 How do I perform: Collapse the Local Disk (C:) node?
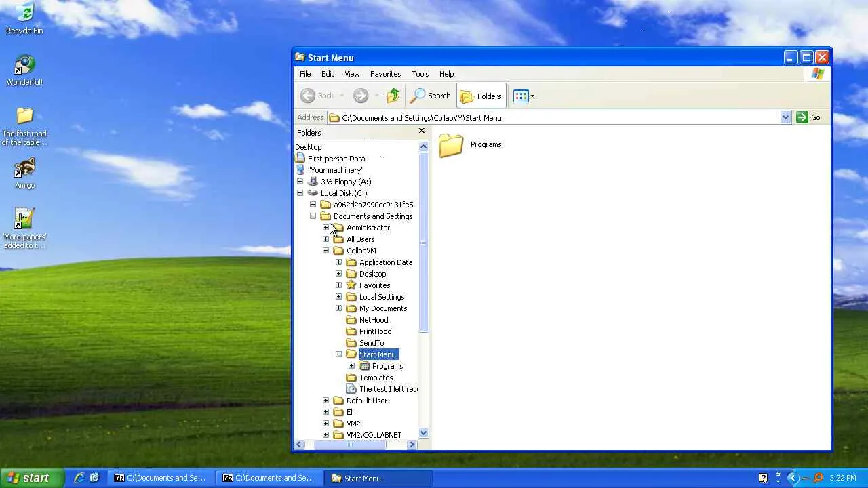click(x=300, y=193)
